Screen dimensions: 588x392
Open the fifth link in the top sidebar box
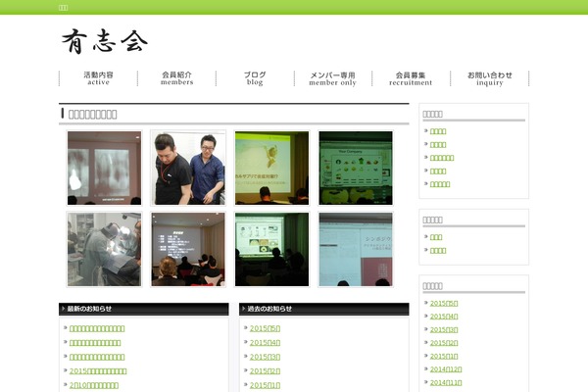coord(440,184)
